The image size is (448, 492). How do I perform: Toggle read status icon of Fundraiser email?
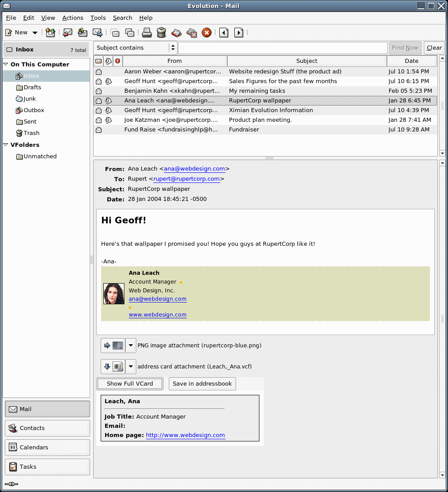click(98, 130)
